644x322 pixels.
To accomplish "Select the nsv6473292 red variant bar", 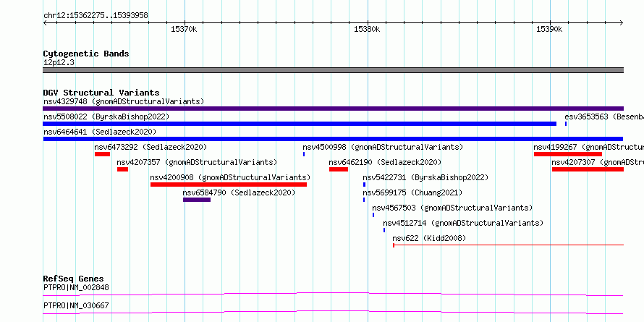I will tap(102, 154).
